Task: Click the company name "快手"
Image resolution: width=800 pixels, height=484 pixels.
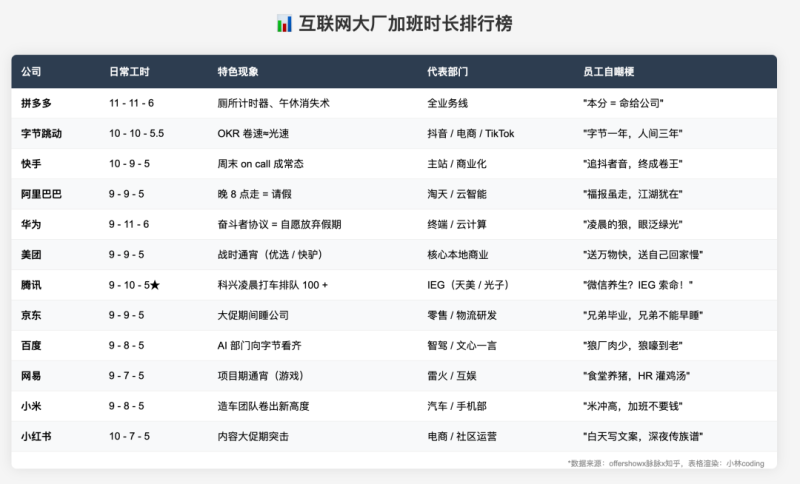Action: (31, 164)
